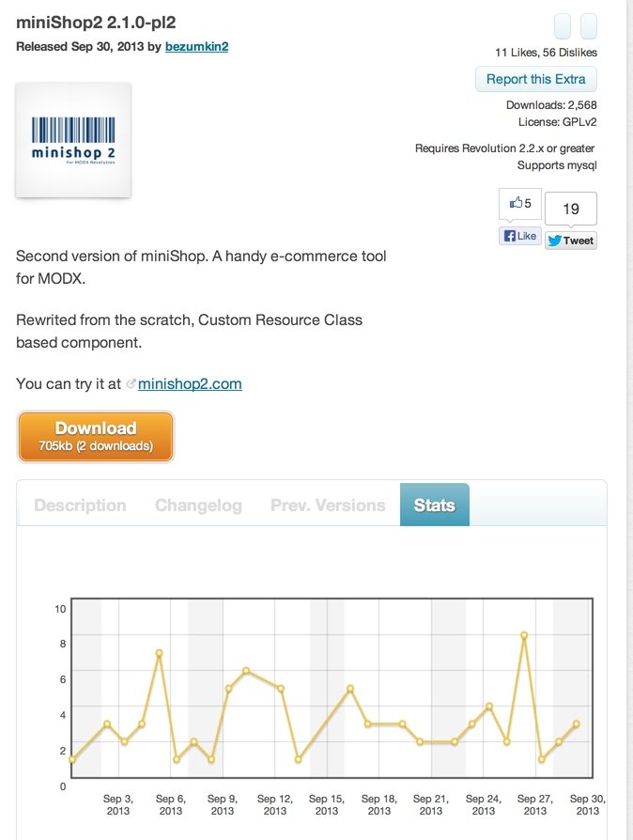The width and height of the screenshot is (633, 840).
Task: Switch to the Changelog tab
Action: [198, 506]
